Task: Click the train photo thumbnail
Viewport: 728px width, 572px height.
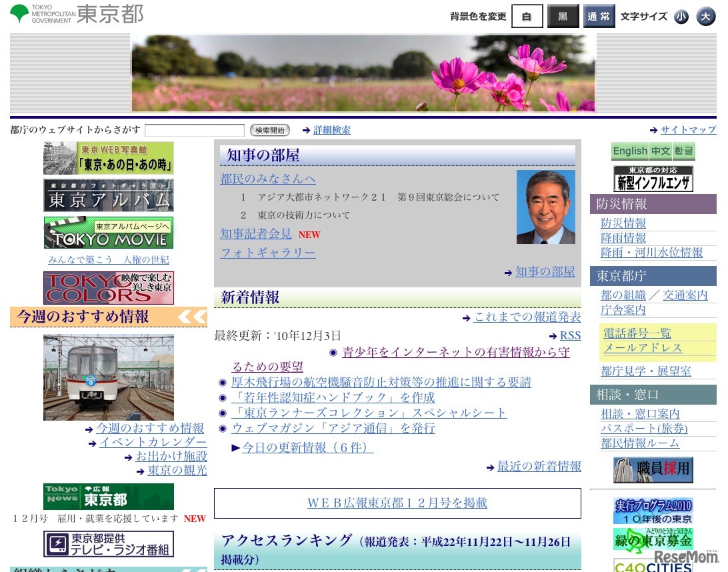Action: [x=109, y=377]
